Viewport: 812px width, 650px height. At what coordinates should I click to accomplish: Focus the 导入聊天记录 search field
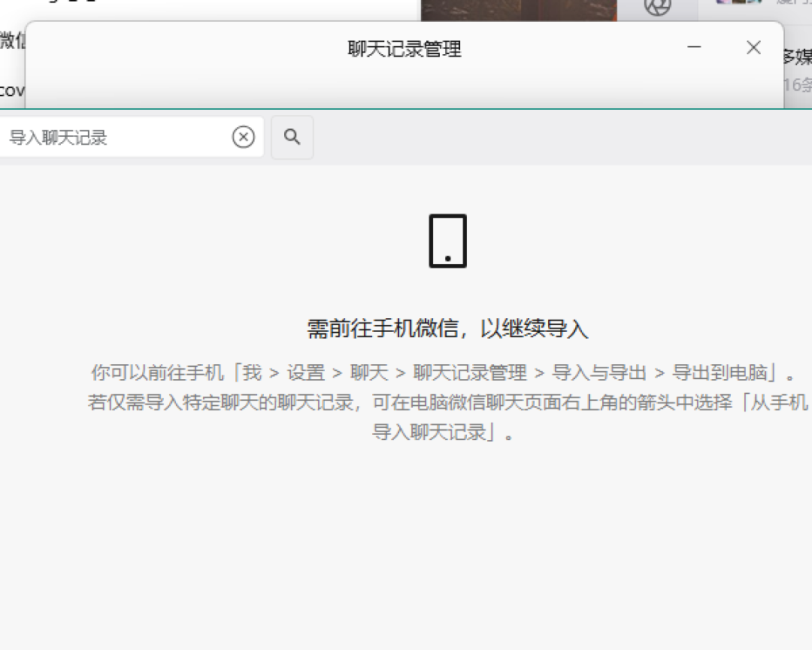pos(132,138)
